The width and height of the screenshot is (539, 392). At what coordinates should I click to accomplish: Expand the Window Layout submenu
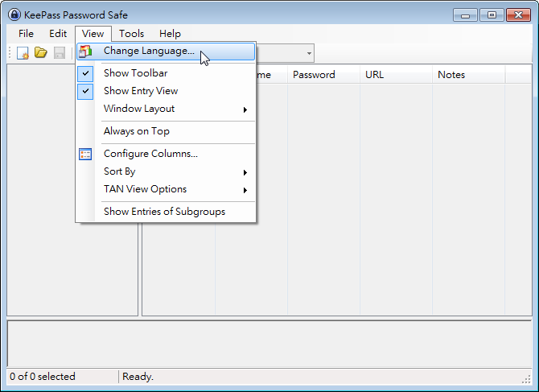166,109
